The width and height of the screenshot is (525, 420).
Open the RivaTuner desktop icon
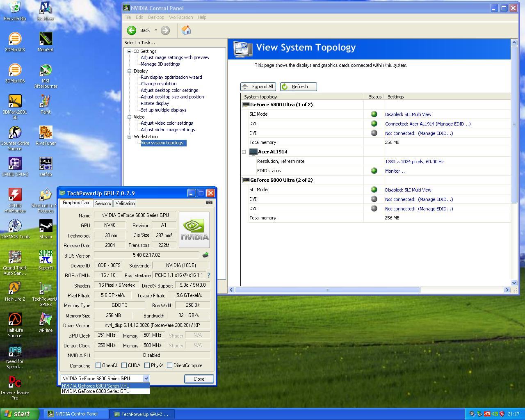(46, 135)
